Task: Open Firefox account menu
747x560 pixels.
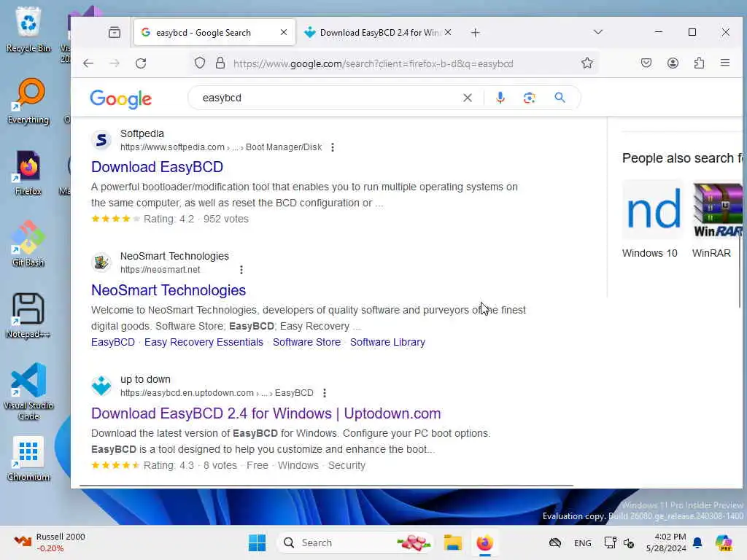Action: [x=673, y=63]
